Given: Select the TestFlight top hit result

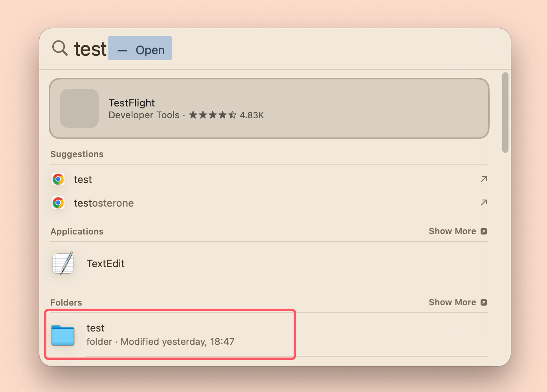Looking at the screenshot, I should (x=269, y=108).
